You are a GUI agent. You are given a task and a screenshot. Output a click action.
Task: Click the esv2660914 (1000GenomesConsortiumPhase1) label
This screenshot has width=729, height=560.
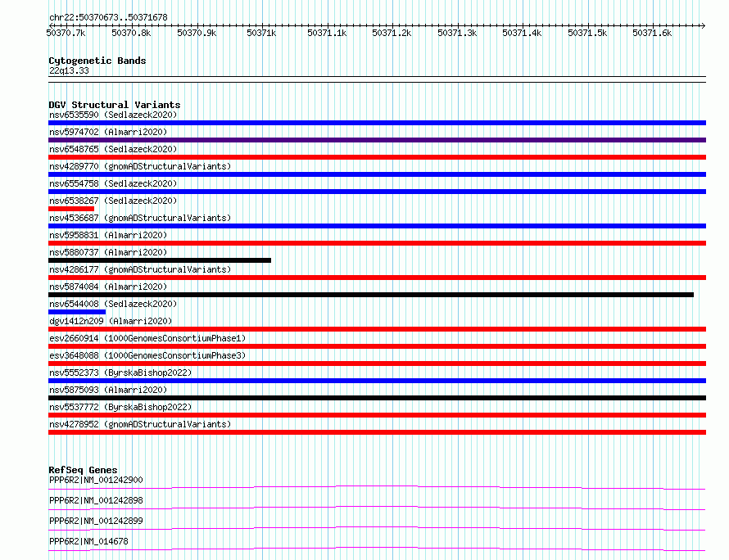(147, 338)
